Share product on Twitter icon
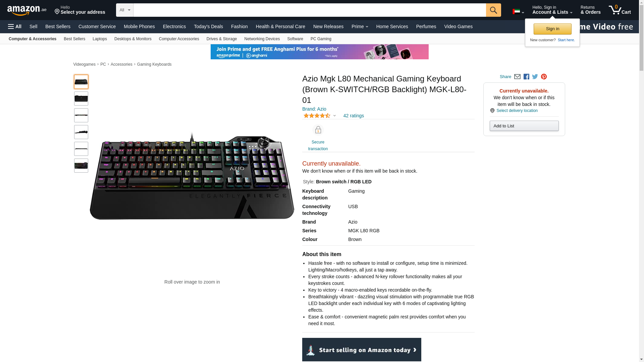The height and width of the screenshot is (362, 644). (535, 77)
